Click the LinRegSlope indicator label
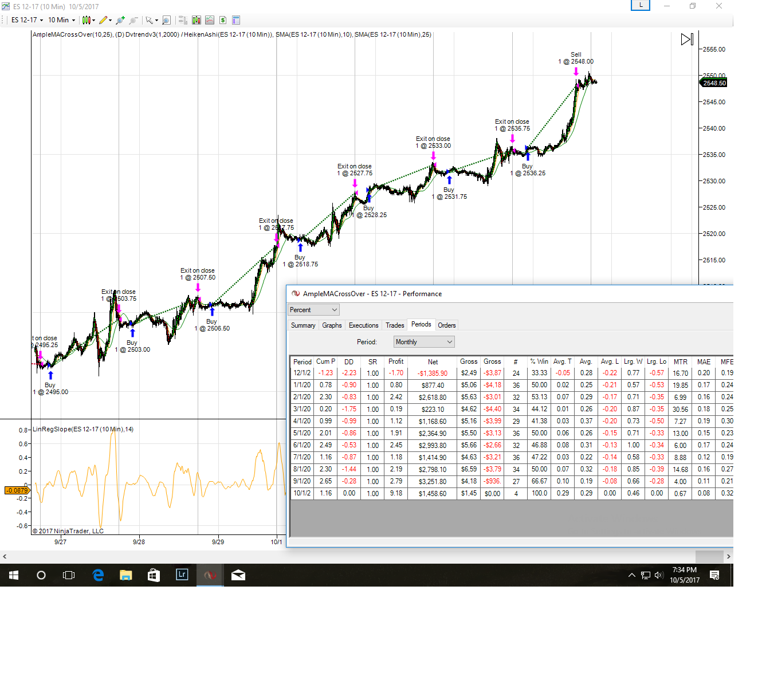This screenshot has height=700, width=762. tap(83, 429)
